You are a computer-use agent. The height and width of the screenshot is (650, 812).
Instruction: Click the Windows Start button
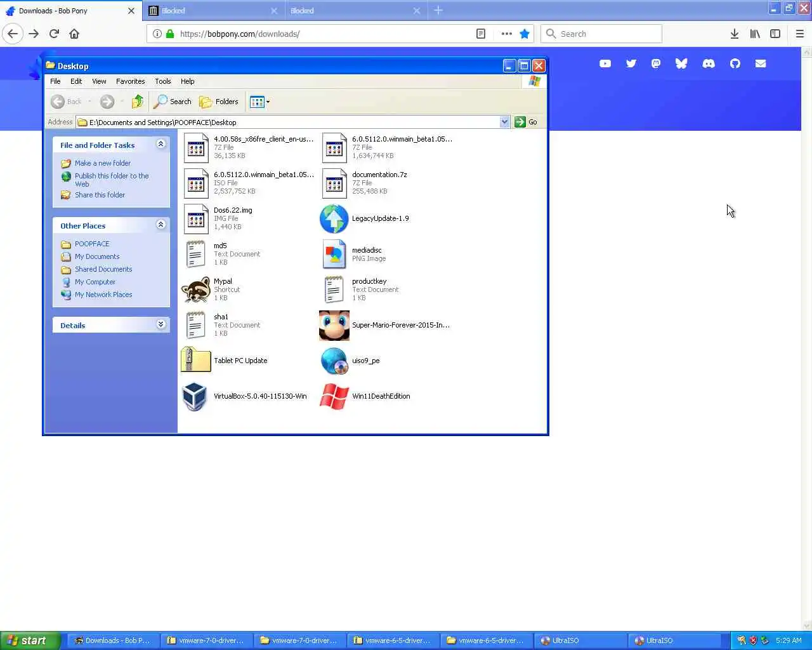tap(30, 640)
